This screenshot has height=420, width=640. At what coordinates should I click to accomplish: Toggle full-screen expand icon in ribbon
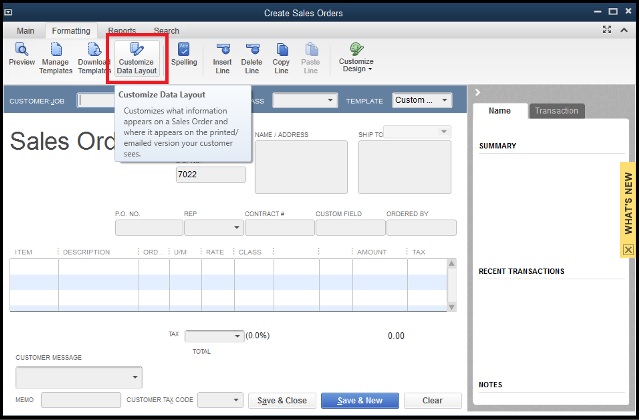tap(607, 29)
